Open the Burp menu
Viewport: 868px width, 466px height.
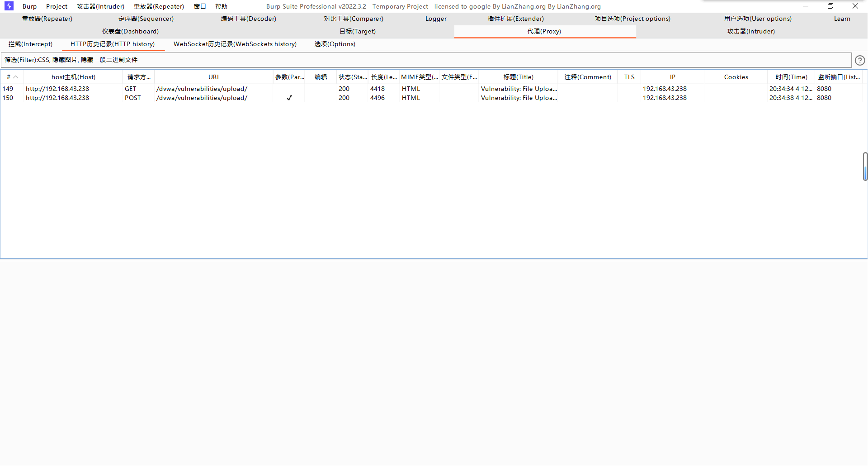pos(30,6)
